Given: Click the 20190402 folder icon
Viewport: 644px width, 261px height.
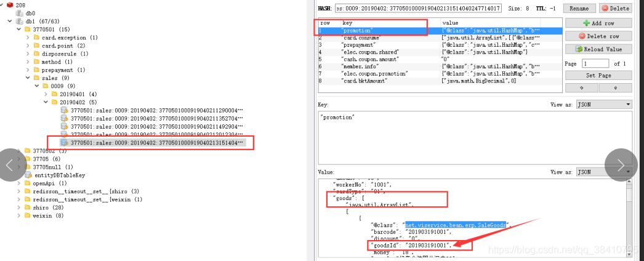Looking at the screenshot, I should (55, 102).
